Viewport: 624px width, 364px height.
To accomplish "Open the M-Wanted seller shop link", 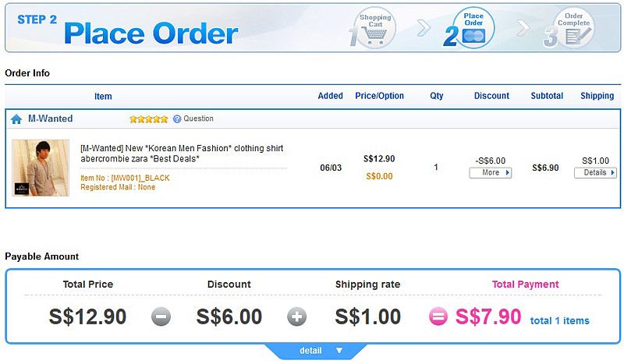I will (50, 119).
